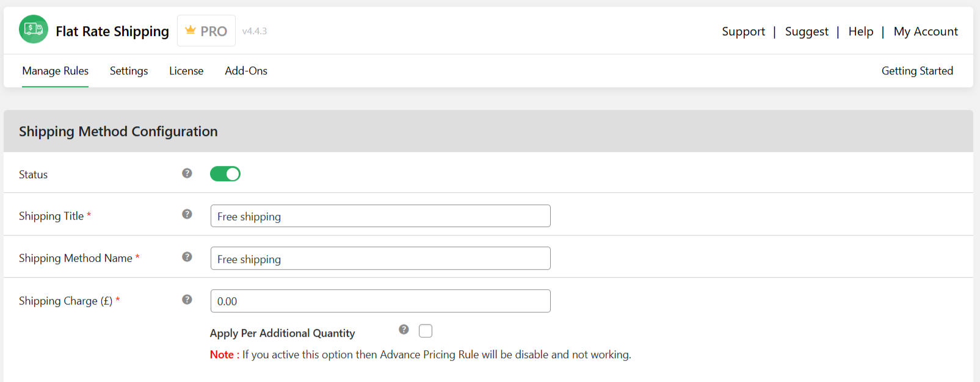Switch to the Manage Rules tab
980x382 pixels.
tap(56, 71)
